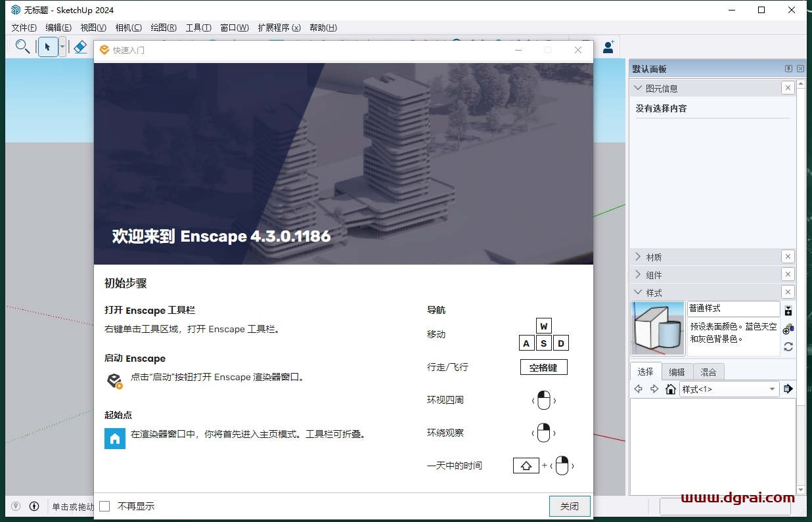Click the style preview thumbnail

pos(658,328)
